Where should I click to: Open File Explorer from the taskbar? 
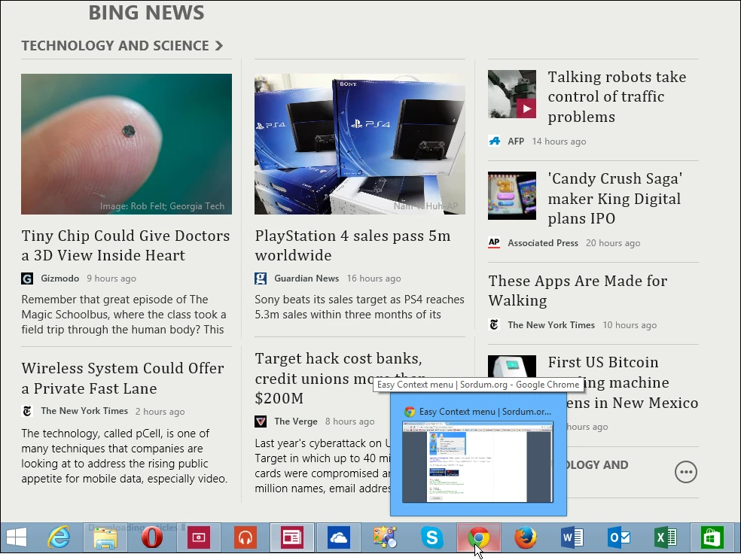(x=105, y=537)
